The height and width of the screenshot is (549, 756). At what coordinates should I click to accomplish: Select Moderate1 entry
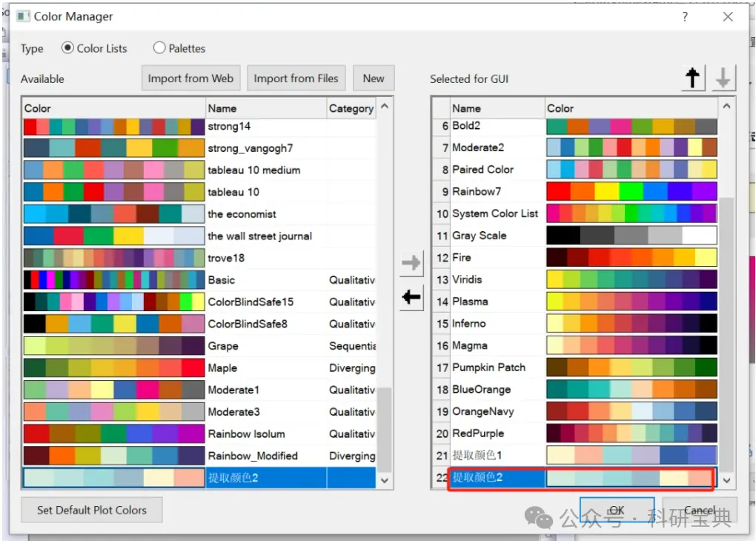pos(233,390)
